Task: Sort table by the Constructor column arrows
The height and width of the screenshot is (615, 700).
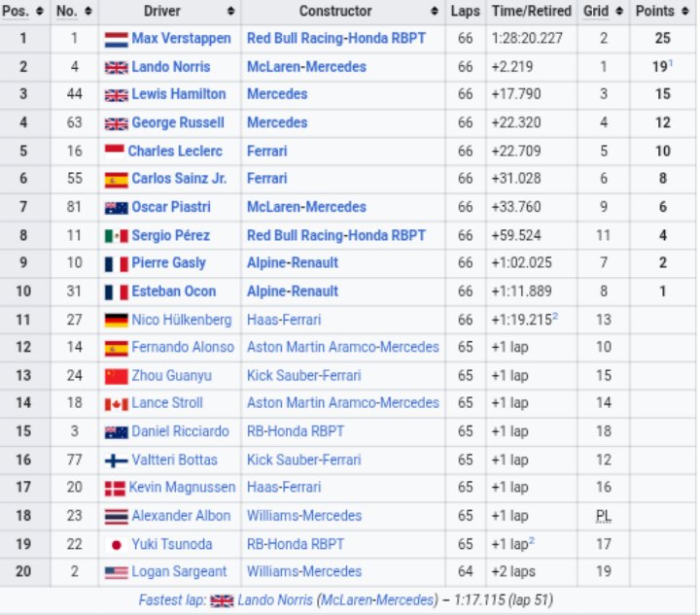Action: (435, 11)
